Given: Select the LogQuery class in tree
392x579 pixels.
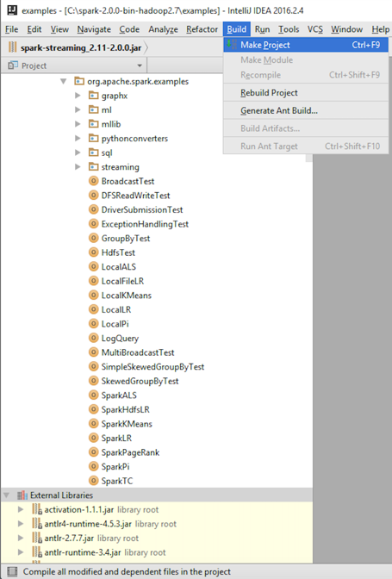Looking at the screenshot, I should [120, 339].
